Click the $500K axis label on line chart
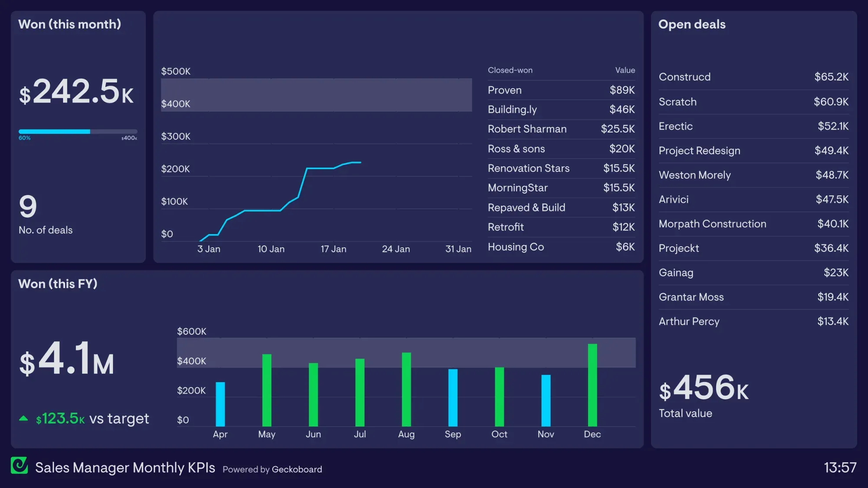Image resolution: width=868 pixels, height=488 pixels. (x=176, y=71)
